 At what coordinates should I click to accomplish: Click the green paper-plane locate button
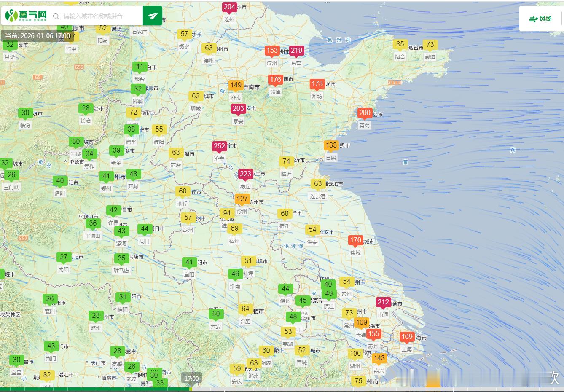(x=153, y=16)
